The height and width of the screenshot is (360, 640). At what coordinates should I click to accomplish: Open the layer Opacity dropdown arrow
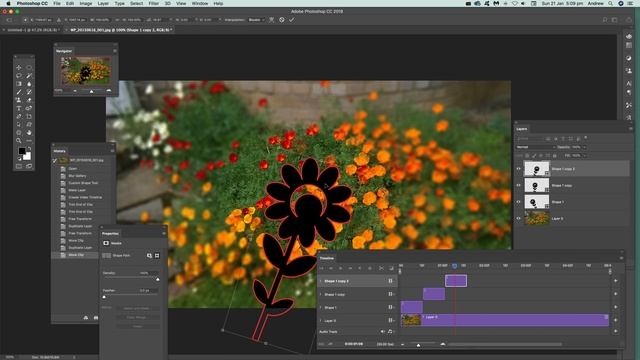(x=584, y=147)
